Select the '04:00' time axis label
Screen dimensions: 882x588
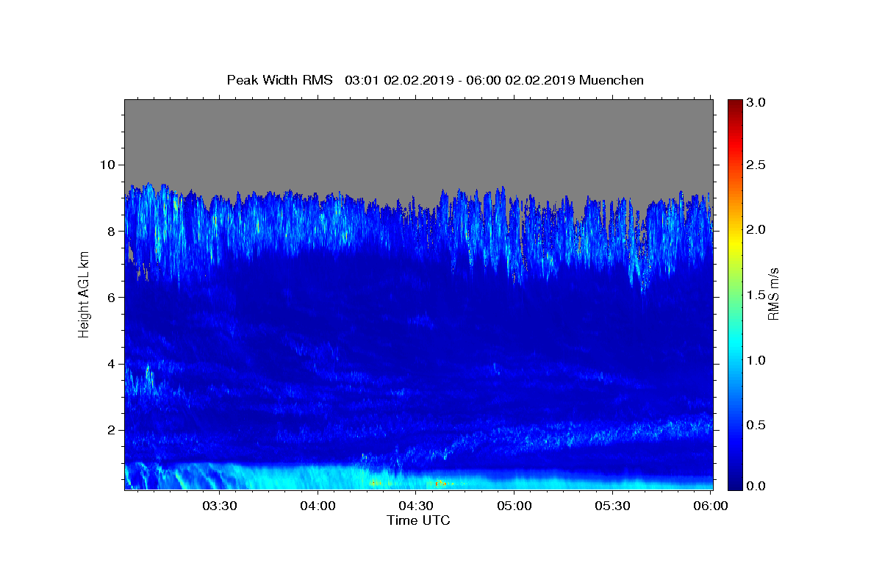[318, 506]
